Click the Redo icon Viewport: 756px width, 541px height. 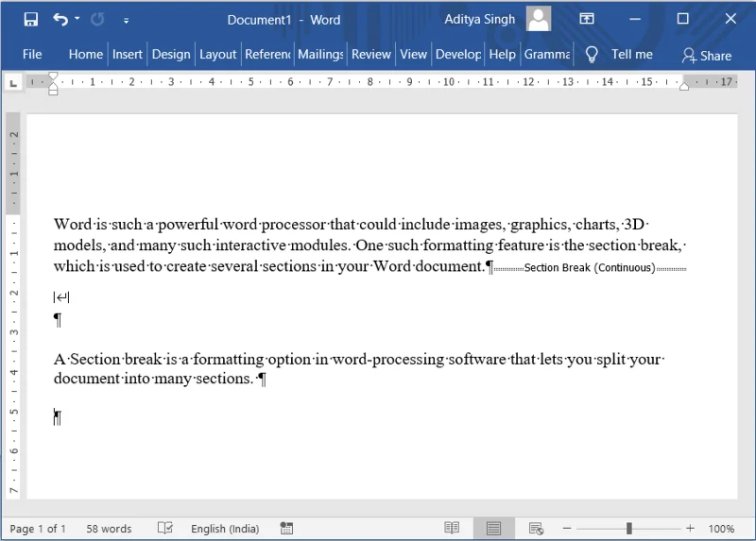(x=98, y=19)
